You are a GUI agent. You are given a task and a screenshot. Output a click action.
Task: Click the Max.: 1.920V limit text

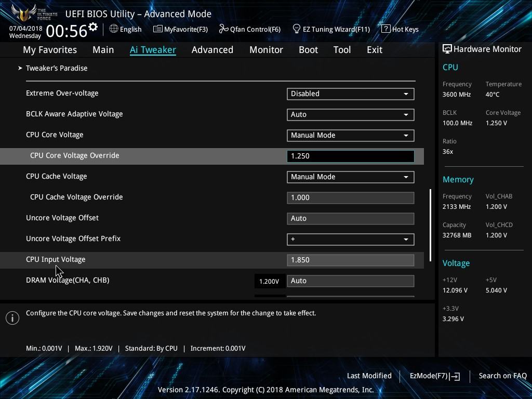(x=94, y=349)
